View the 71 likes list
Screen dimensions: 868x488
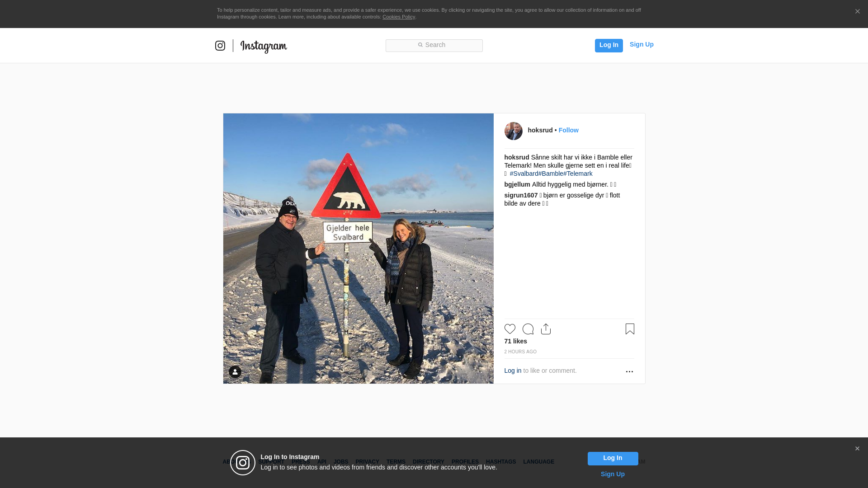click(x=515, y=341)
